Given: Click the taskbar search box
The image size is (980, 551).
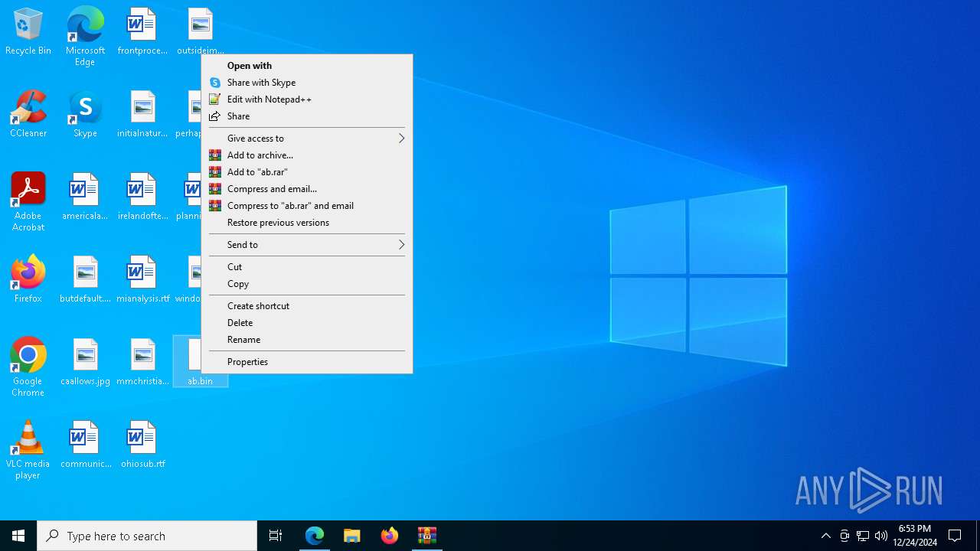Looking at the screenshot, I should click(x=147, y=536).
